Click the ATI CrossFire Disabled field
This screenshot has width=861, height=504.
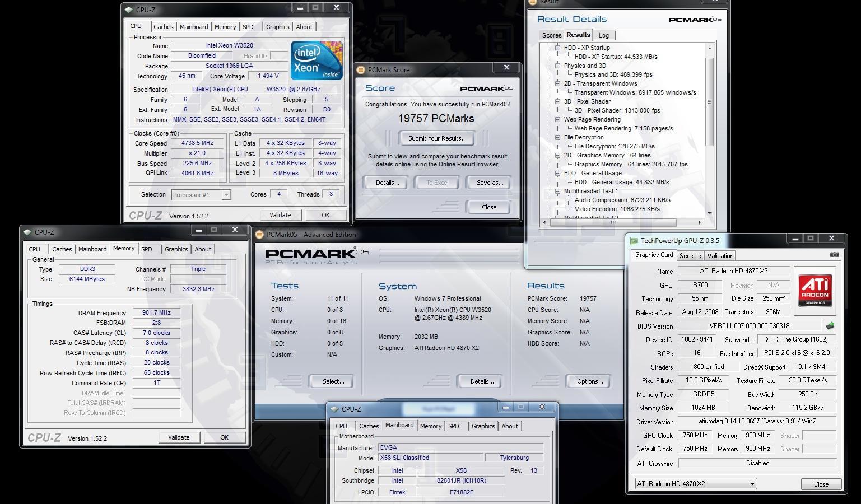click(757, 463)
